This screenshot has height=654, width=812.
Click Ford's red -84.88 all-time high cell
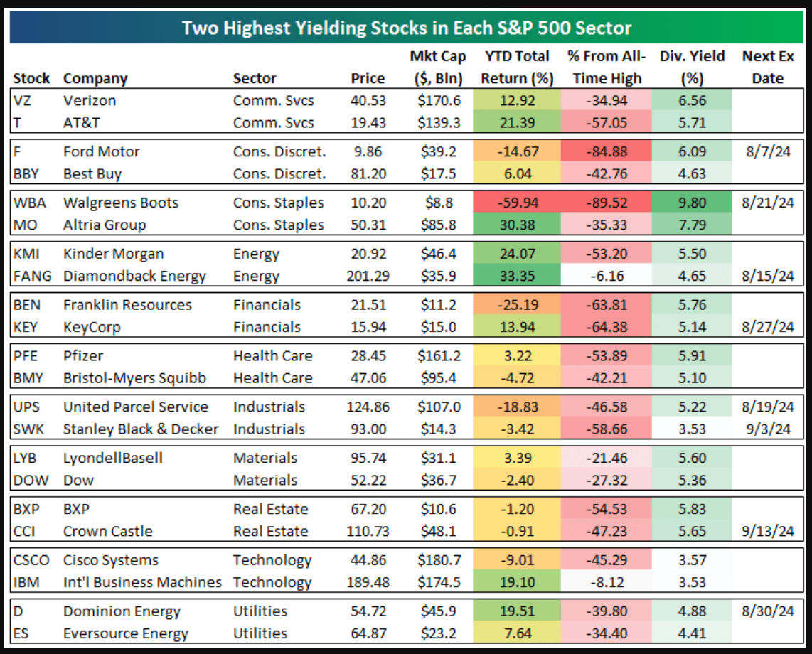pyautogui.click(x=607, y=151)
